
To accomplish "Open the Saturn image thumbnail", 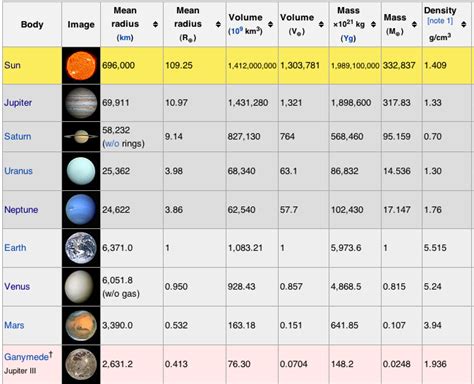I will [x=81, y=136].
